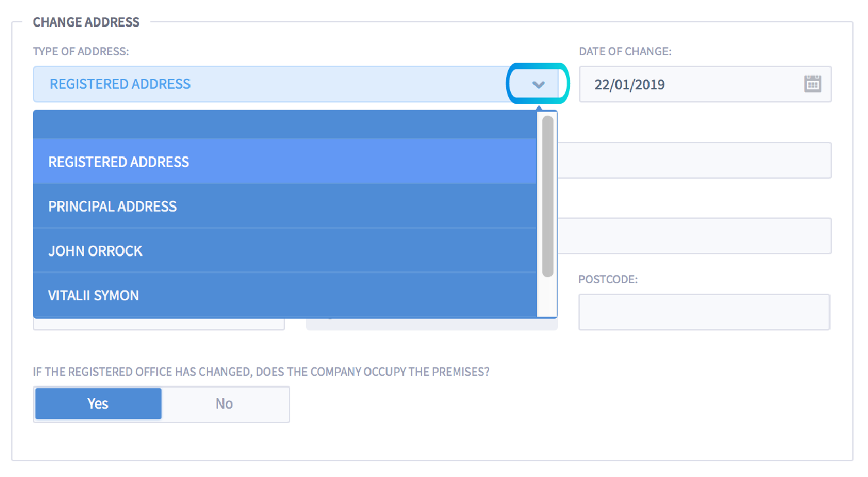Image resolution: width=868 pixels, height=477 pixels.
Task: Click the POSTCODE label
Action: pos(608,279)
